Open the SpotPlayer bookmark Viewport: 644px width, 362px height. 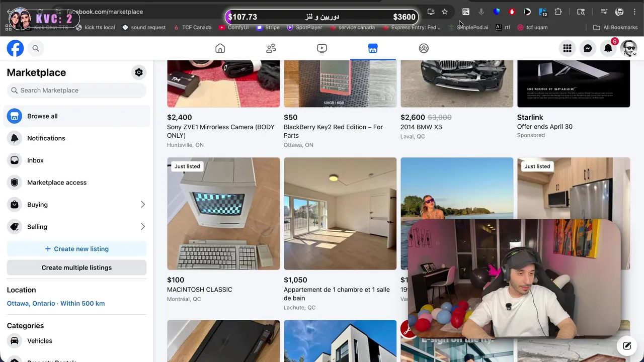click(x=304, y=28)
